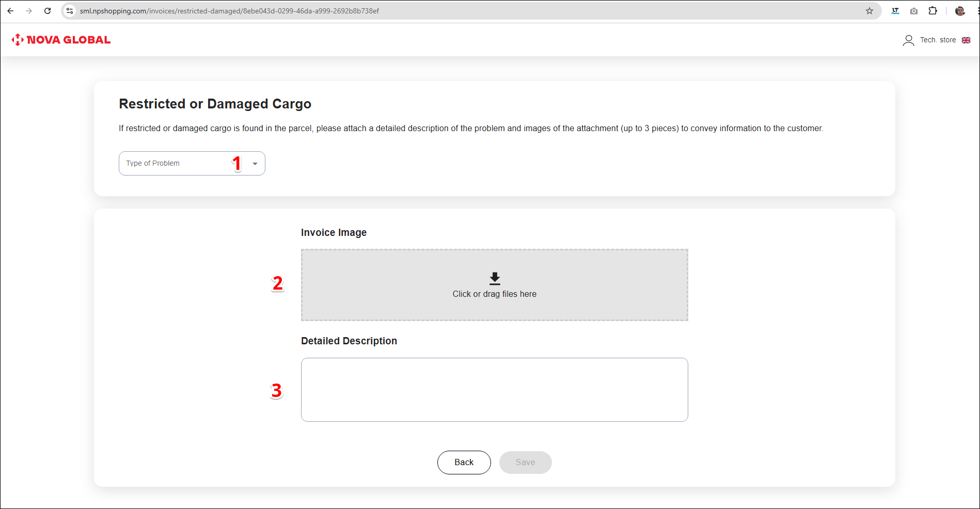Screen dimensions: 980x509
Task: Click the Type of Problem dropdown arrow
Action: coord(255,164)
